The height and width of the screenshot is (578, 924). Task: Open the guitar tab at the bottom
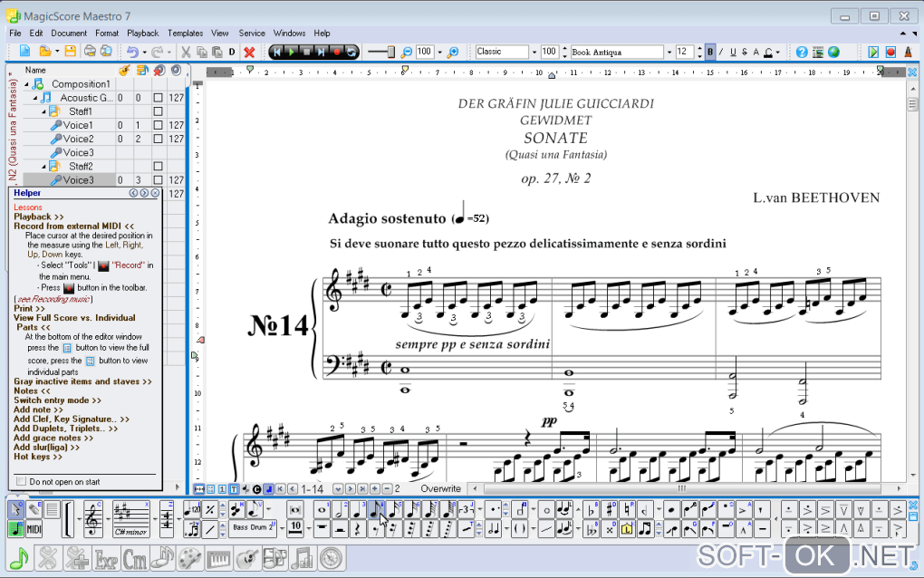click(247, 558)
